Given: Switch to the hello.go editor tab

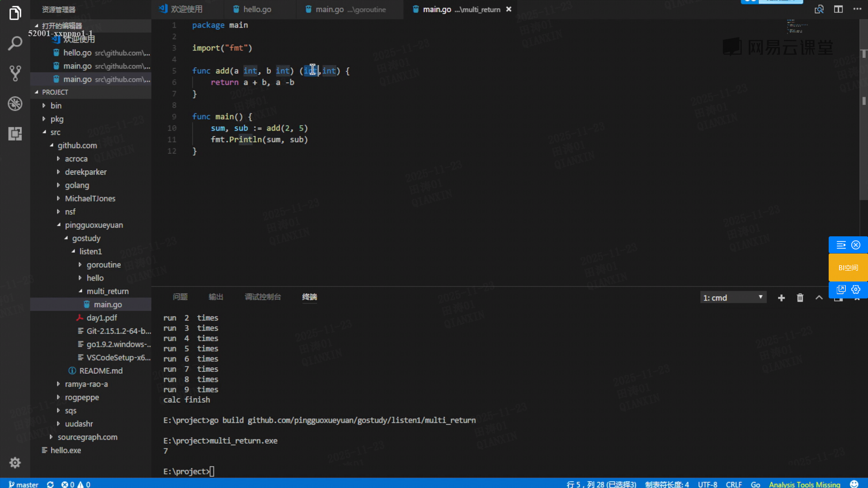Looking at the screenshot, I should (257, 9).
